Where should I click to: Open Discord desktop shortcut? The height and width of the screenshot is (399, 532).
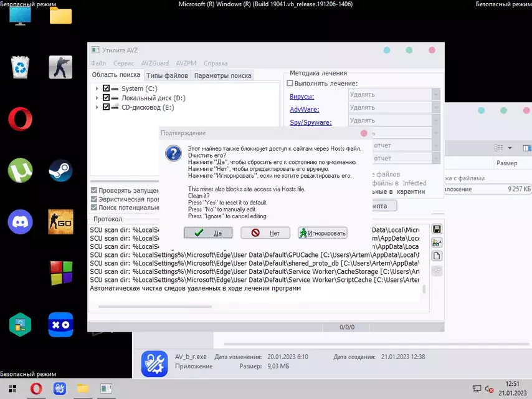(x=20, y=222)
